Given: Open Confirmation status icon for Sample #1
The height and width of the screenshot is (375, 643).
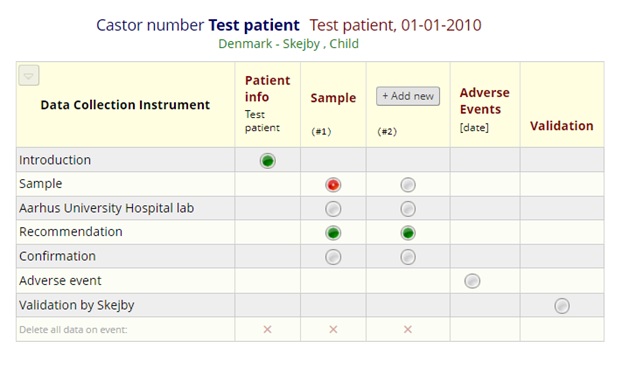Looking at the screenshot, I should point(333,257).
